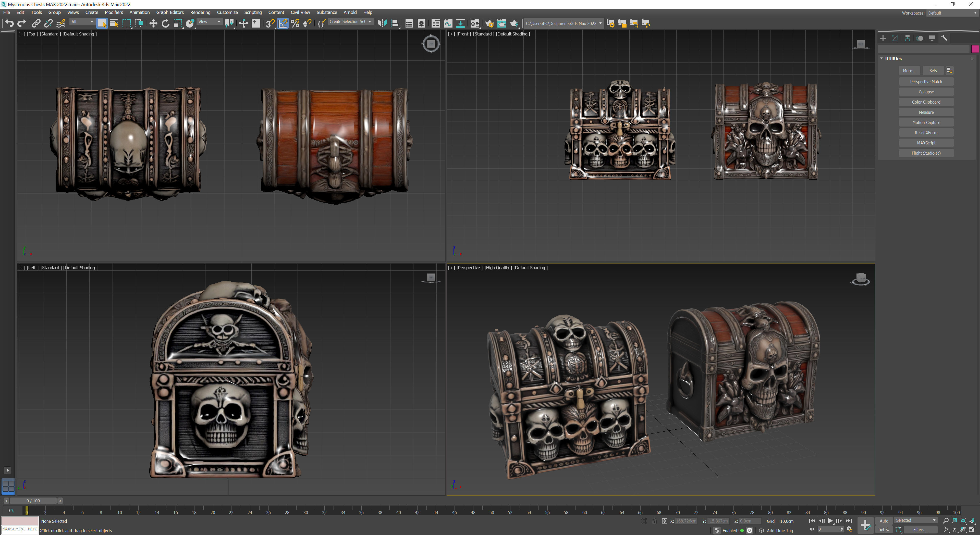Switch to the Create command panel tab
The width and height of the screenshot is (980, 535).
(883, 38)
